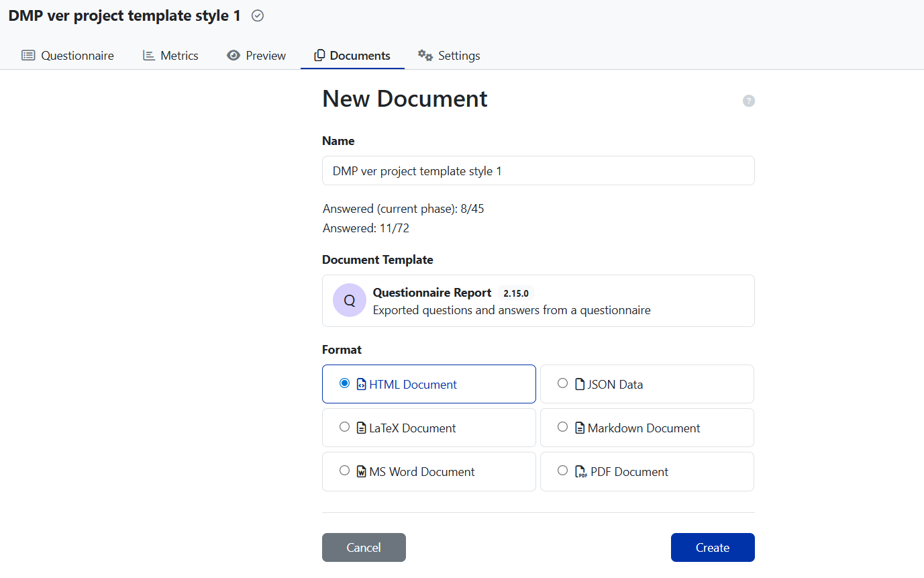
Task: Click the HTML Document file icon
Action: (x=361, y=385)
